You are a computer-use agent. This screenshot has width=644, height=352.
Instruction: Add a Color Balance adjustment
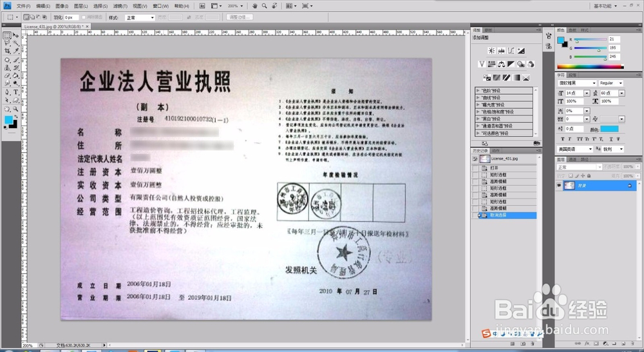point(502,64)
